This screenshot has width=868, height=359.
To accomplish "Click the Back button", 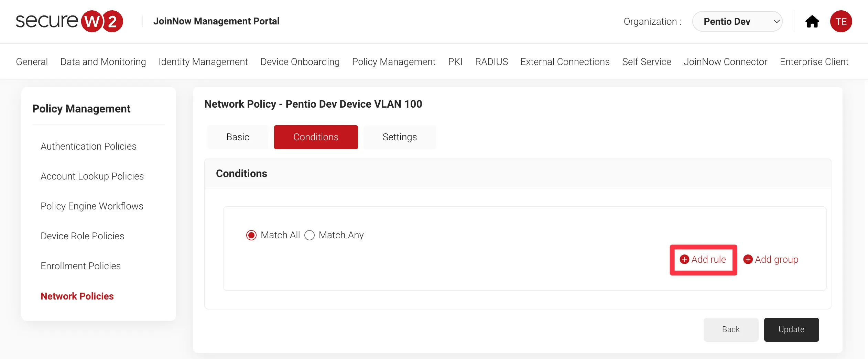I will (731, 329).
